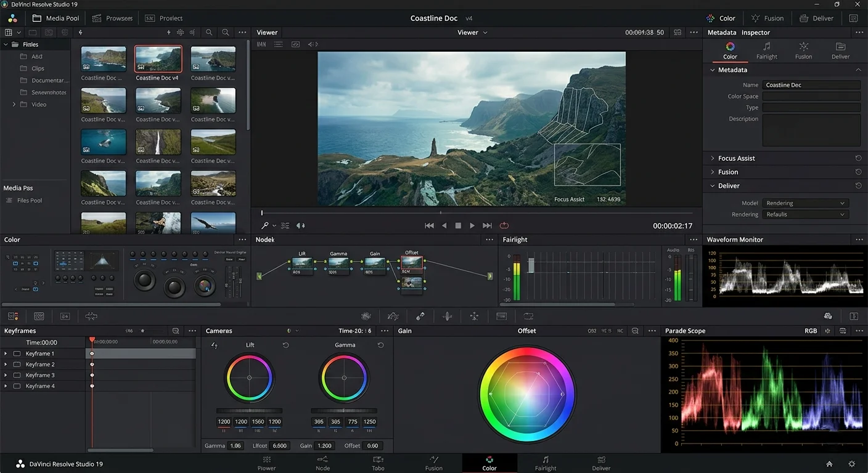Click the Focus Assist reset icon
Viewport: 868px width, 473px height.
(x=858, y=158)
